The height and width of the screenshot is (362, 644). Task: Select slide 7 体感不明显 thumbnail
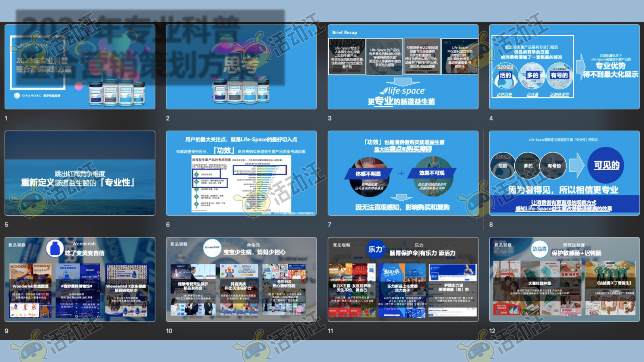click(x=403, y=173)
